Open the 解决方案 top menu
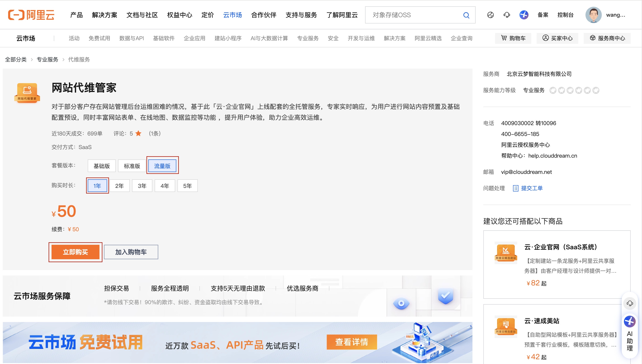Image resolution: width=642 pixels, height=364 pixels. (105, 15)
